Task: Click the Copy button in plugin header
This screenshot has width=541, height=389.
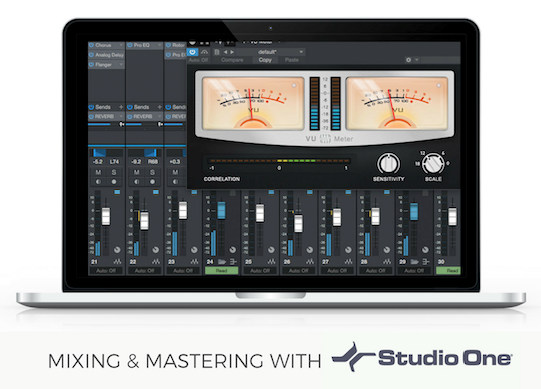Action: tap(265, 60)
